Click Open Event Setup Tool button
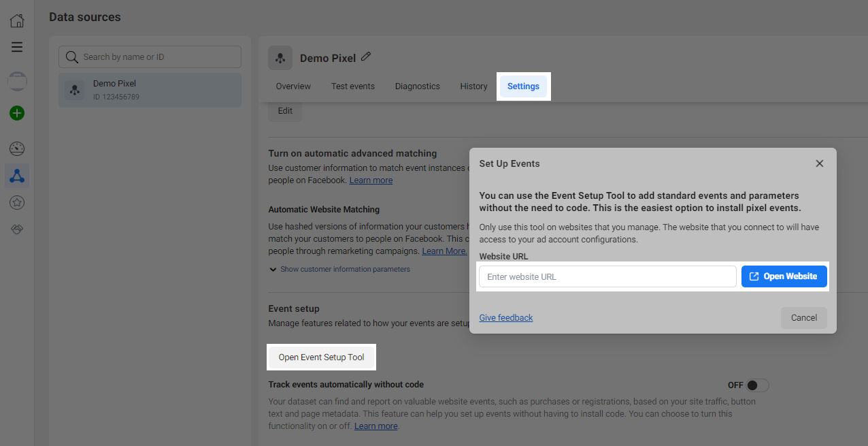 point(322,357)
